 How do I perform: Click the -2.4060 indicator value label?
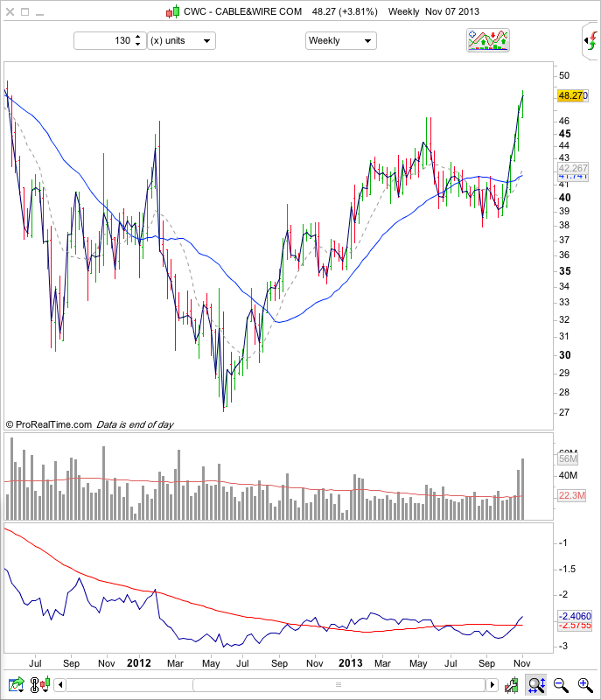tap(575, 616)
